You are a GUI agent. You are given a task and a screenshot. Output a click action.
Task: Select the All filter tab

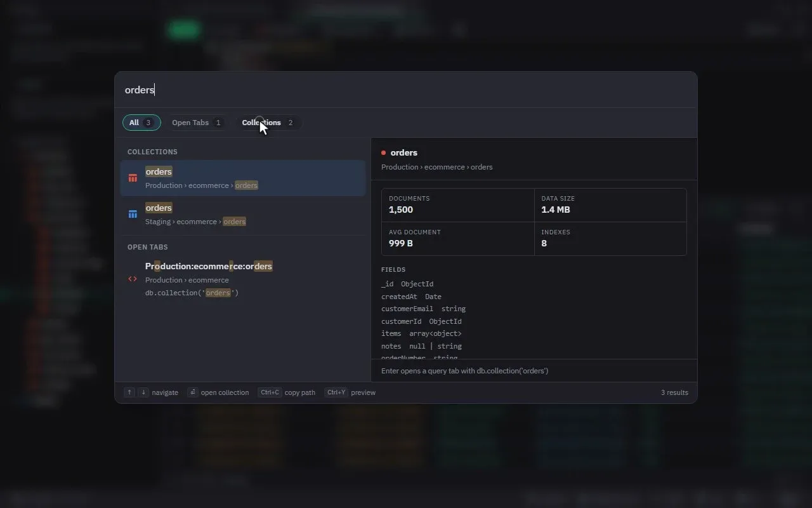click(141, 123)
